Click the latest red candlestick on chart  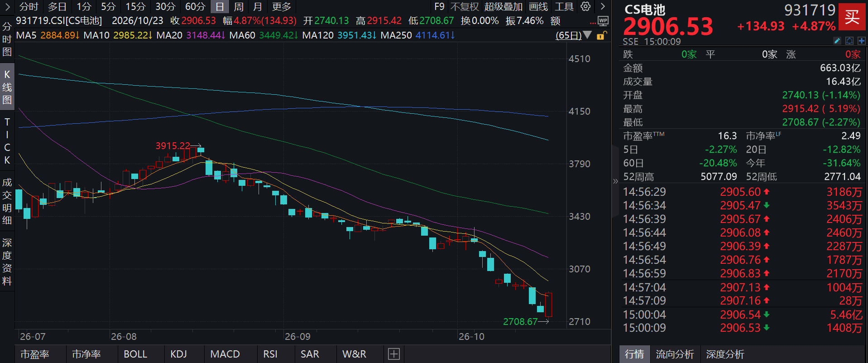click(549, 305)
